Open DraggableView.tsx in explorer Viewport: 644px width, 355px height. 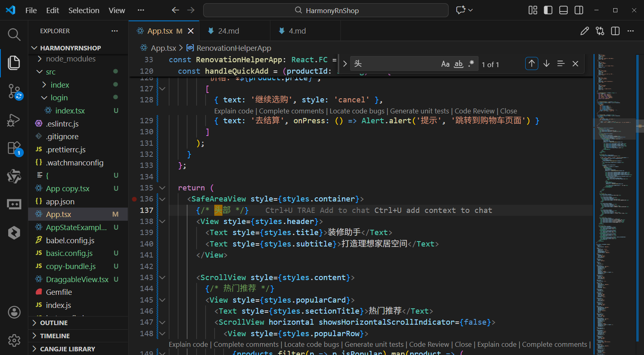78,279
